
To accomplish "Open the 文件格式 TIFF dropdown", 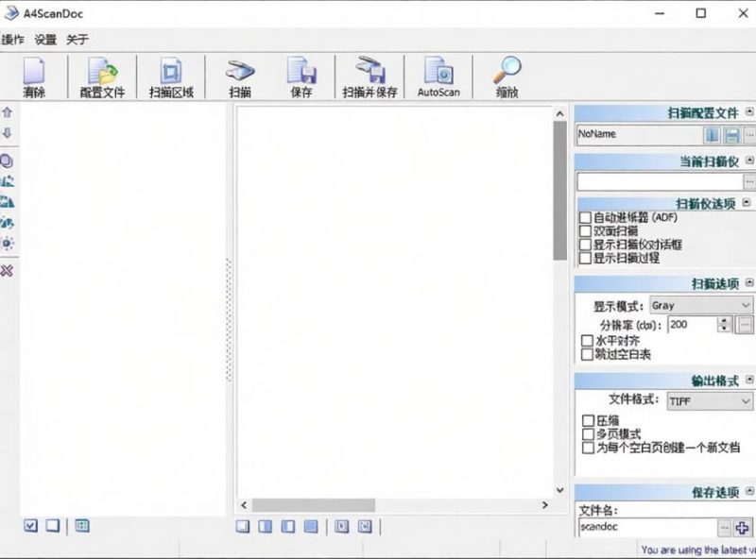I will 710,401.
